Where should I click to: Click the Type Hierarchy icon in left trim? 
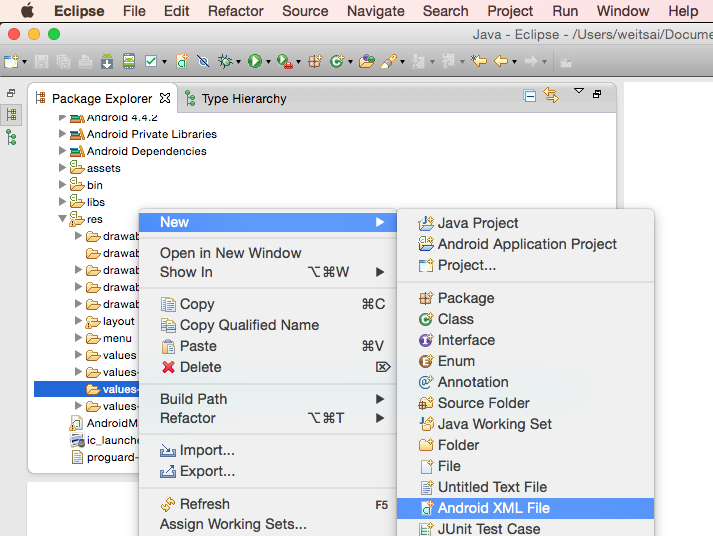coord(12,137)
